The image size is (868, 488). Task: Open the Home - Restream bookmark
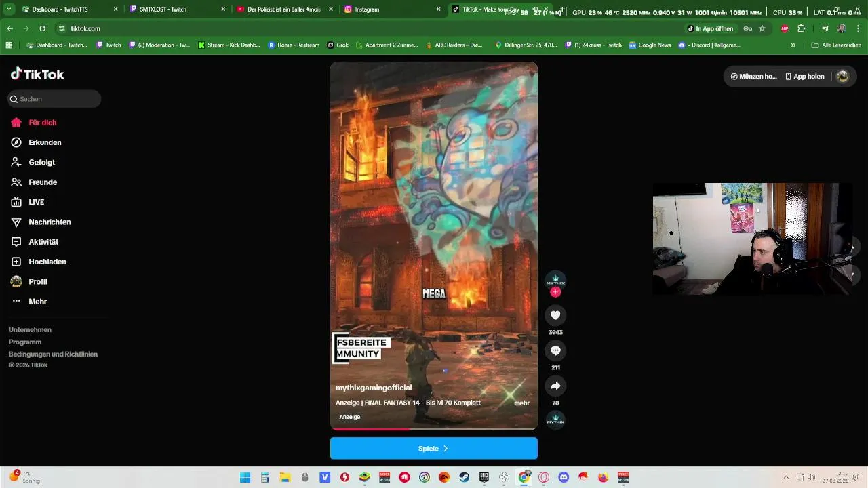pos(294,45)
